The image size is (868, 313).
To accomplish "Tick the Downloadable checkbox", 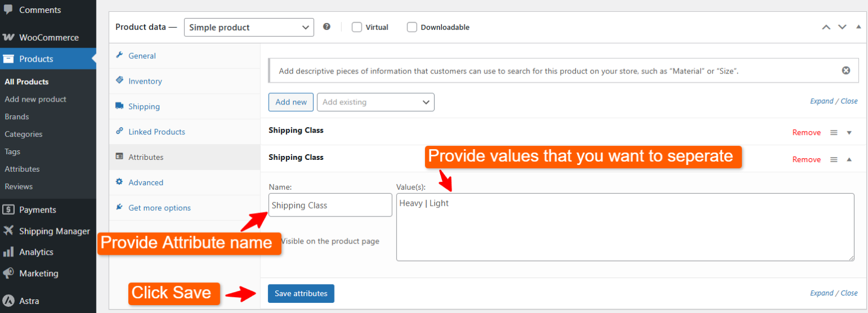I will click(412, 27).
